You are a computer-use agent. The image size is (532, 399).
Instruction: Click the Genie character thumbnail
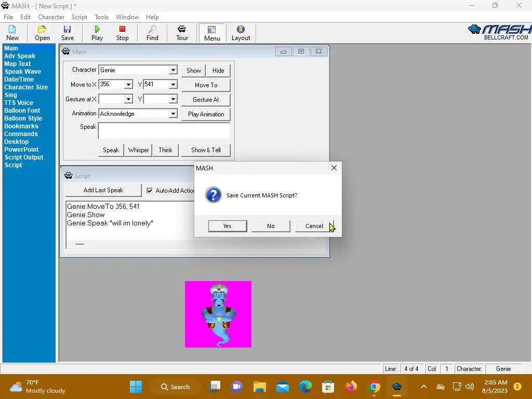pos(218,314)
